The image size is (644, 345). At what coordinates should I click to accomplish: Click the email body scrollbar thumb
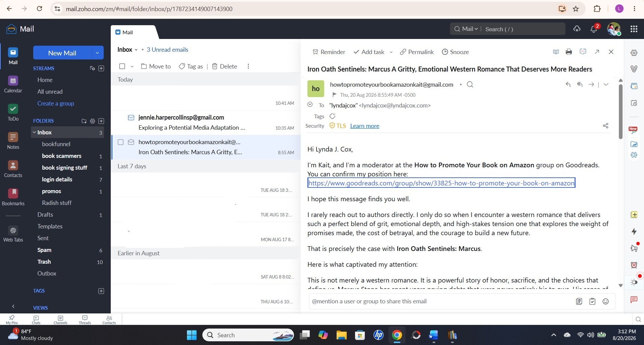(x=621, y=111)
